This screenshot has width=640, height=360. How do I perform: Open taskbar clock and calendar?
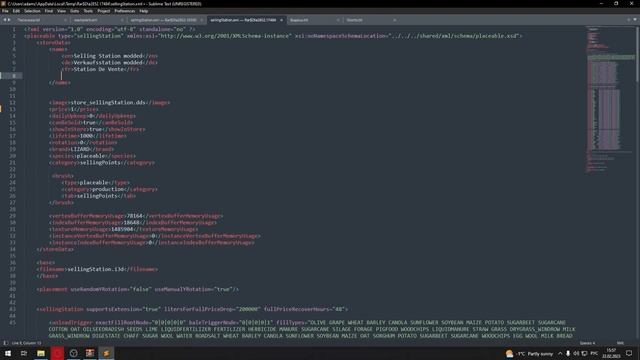pyautogui.click(x=611, y=353)
